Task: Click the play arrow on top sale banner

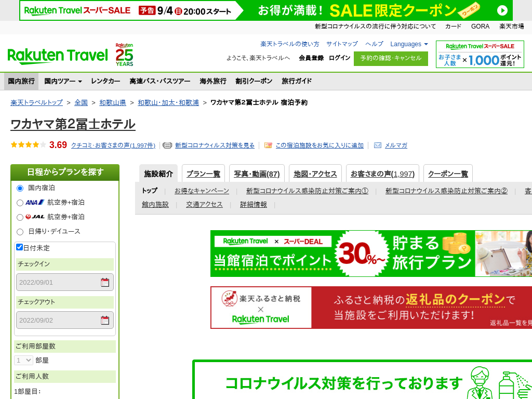Action: point(502,10)
